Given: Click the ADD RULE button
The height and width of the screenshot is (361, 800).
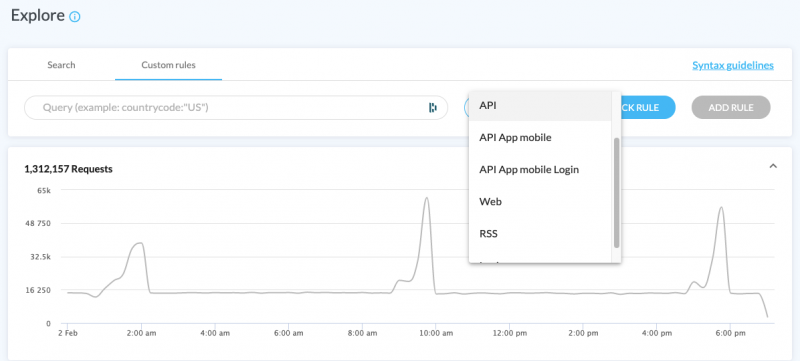Looking at the screenshot, I should (x=731, y=108).
